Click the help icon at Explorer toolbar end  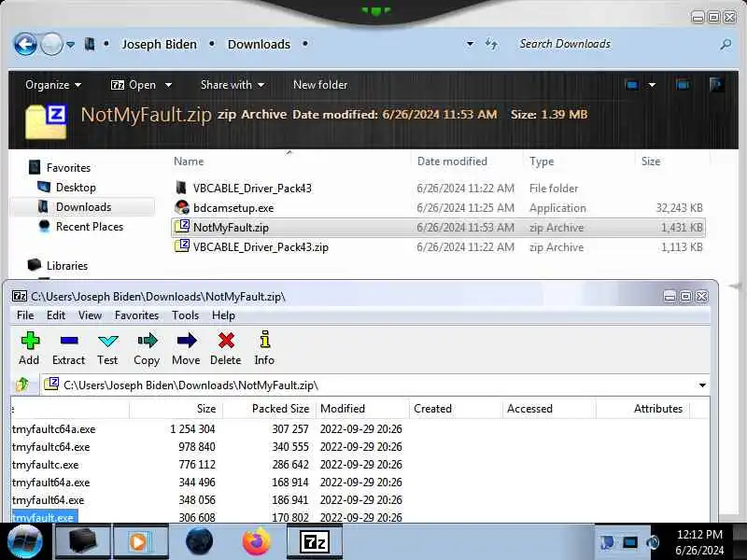coord(715,85)
